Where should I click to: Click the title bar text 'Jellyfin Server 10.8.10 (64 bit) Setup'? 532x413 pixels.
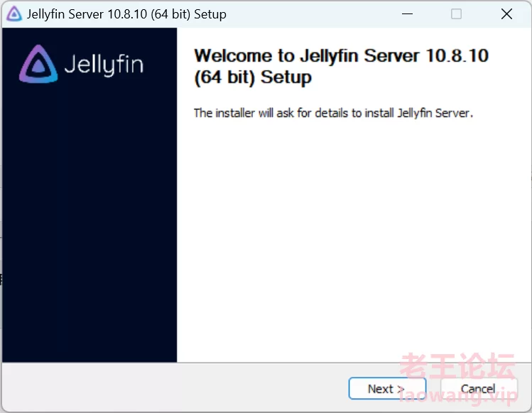(126, 14)
